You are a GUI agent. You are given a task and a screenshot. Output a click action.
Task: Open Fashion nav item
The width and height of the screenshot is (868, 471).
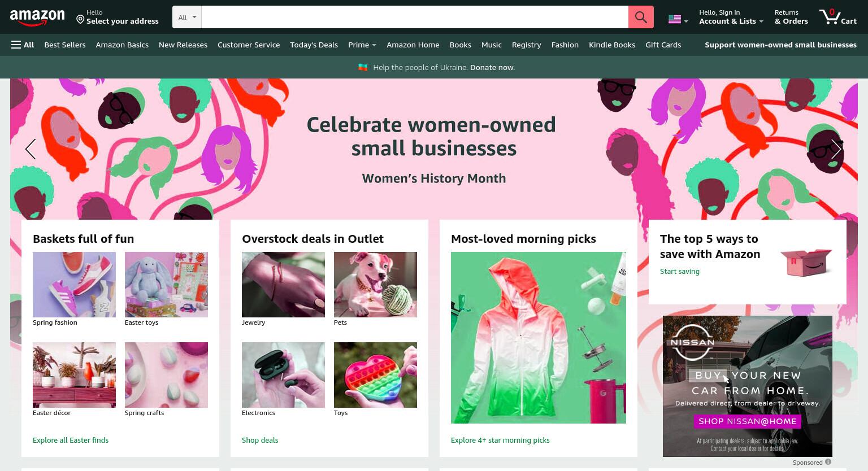coord(565,45)
